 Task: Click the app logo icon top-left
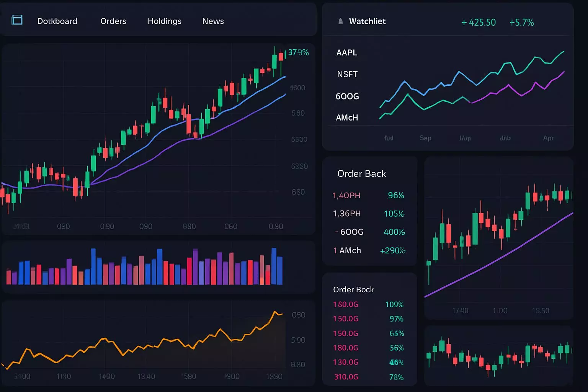[17, 20]
